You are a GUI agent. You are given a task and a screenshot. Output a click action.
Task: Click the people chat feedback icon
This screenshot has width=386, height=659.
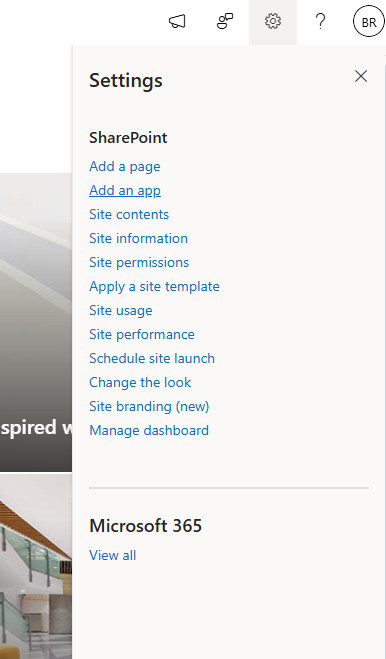[225, 21]
